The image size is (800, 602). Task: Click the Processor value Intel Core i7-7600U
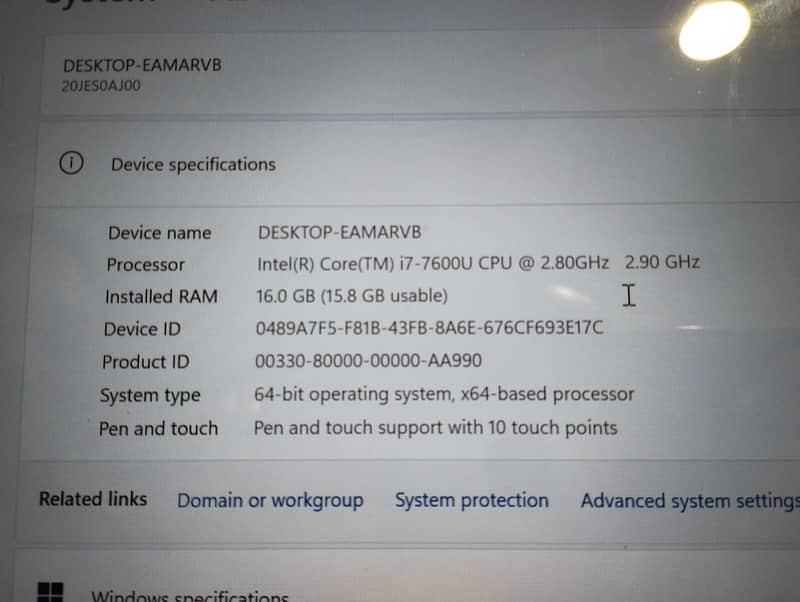click(x=433, y=263)
